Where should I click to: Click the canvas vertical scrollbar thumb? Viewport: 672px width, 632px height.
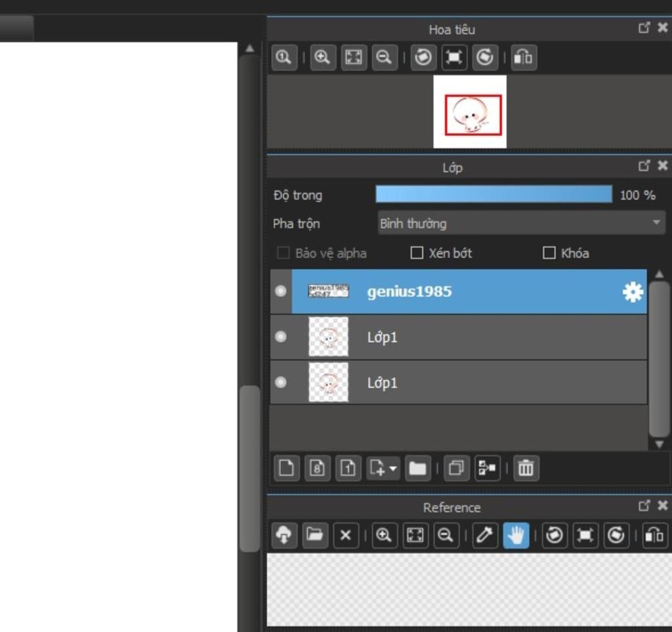pyautogui.click(x=250, y=469)
